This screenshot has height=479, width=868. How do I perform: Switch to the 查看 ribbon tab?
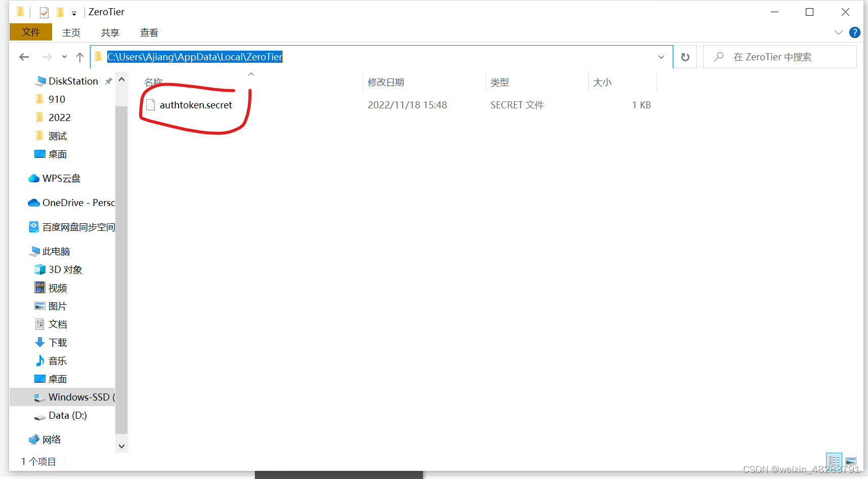(149, 32)
